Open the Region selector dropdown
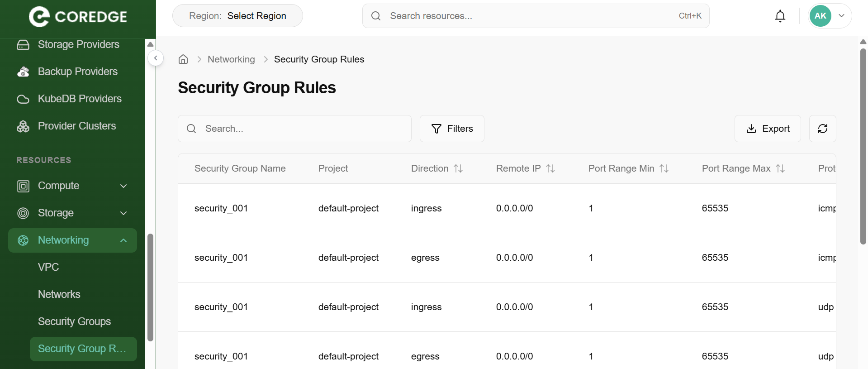Viewport: 868px width, 369px height. [237, 16]
